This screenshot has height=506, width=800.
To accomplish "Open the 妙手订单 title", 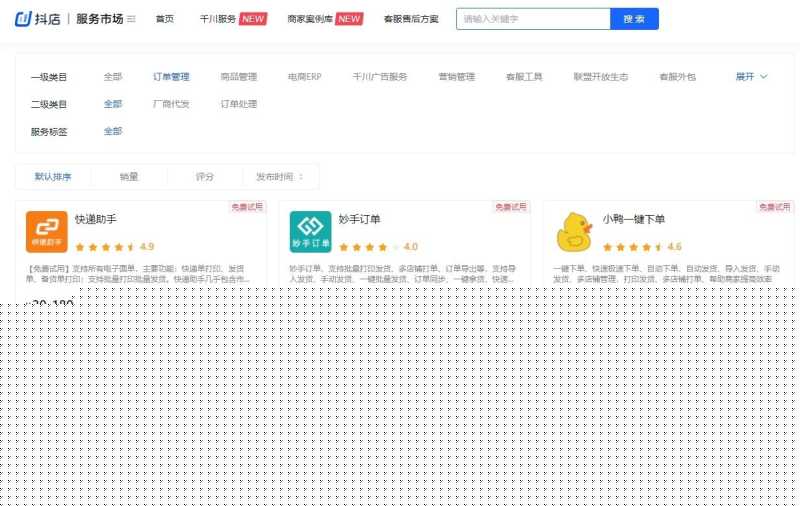I will point(359,219).
